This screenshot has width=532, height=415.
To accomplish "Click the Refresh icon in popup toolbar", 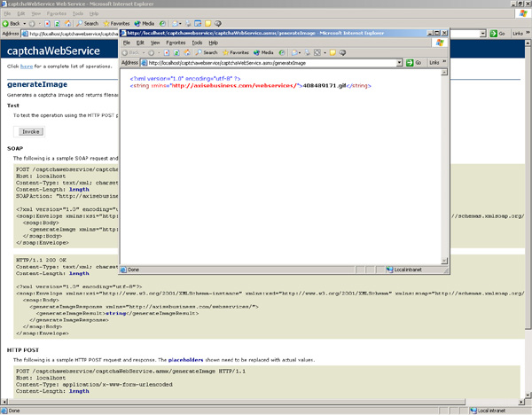I will (x=176, y=52).
